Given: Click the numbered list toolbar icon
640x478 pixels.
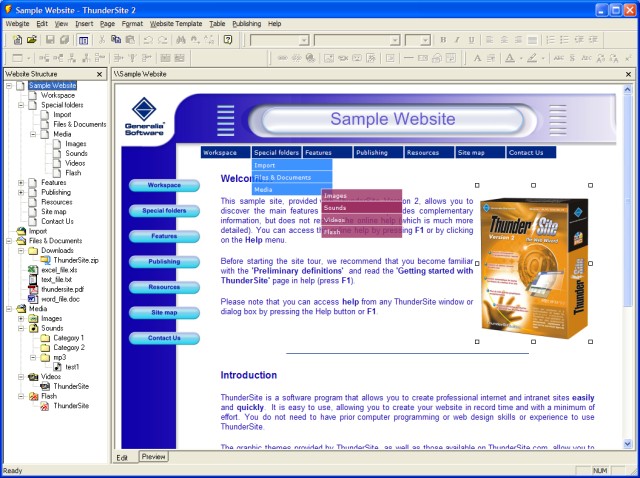Looking at the screenshot, I should coord(551,40).
